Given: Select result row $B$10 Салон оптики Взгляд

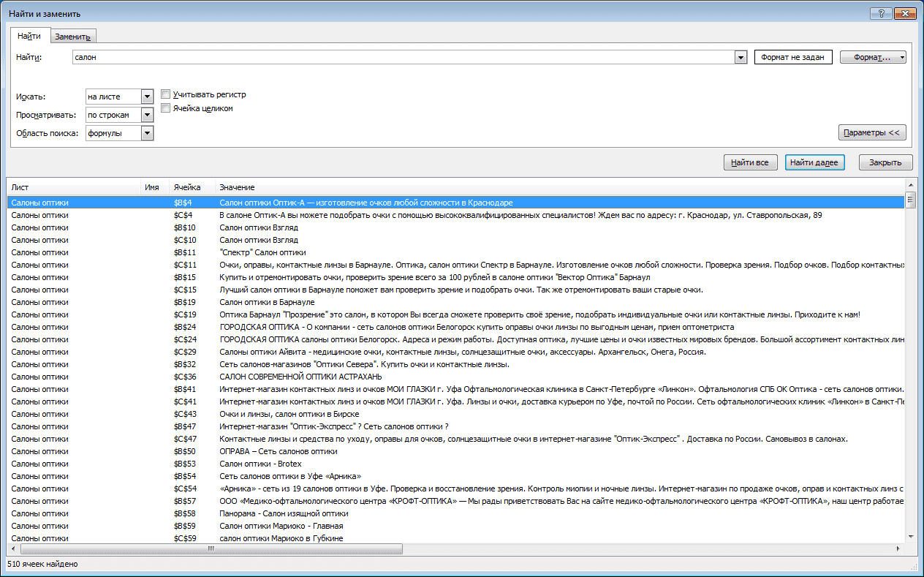Looking at the screenshot, I should click(x=456, y=227).
